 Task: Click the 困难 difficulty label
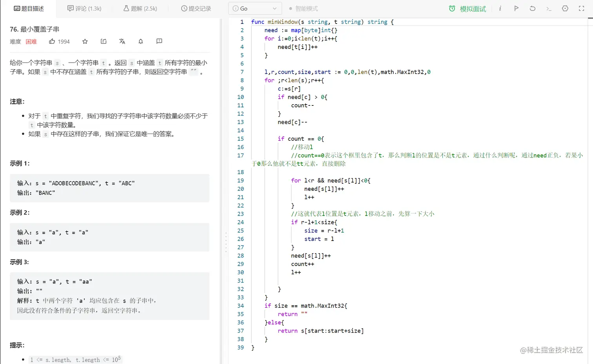pyautogui.click(x=31, y=42)
